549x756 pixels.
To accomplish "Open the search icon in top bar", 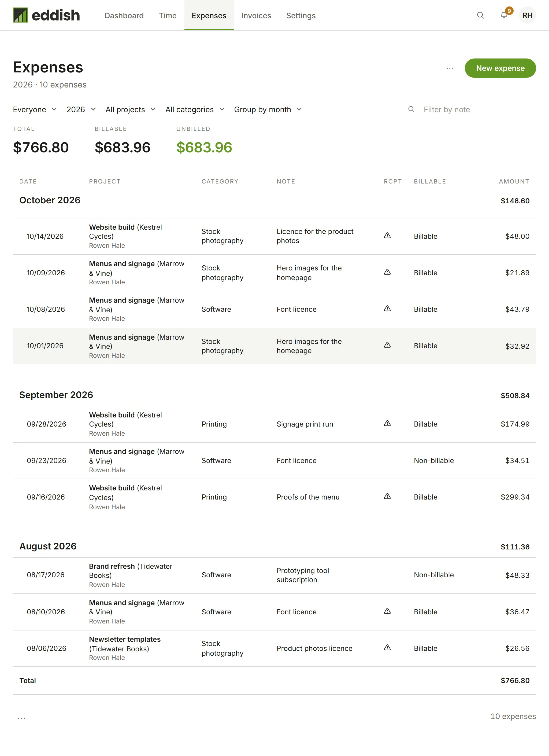I will (x=480, y=15).
